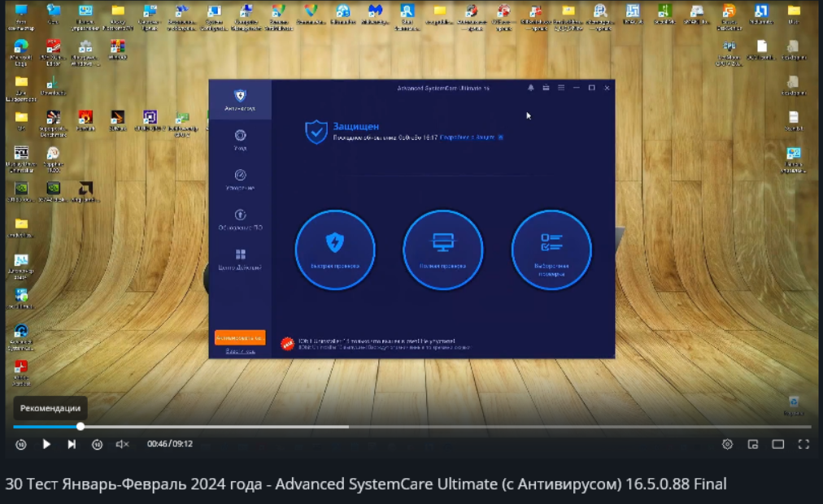This screenshot has width=823, height=504.
Task: Start the full scan monitor button
Action: (443, 250)
